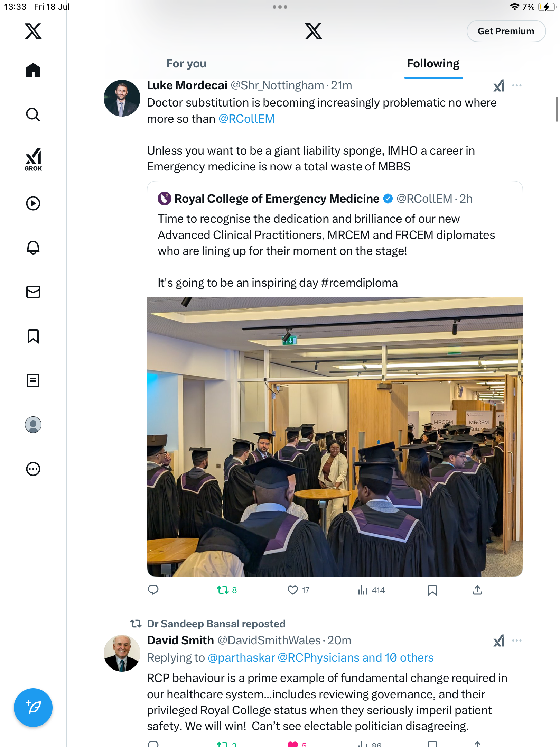The height and width of the screenshot is (747, 560).
Task: Open more options on Luke Mordecai's post
Action: [x=517, y=85]
